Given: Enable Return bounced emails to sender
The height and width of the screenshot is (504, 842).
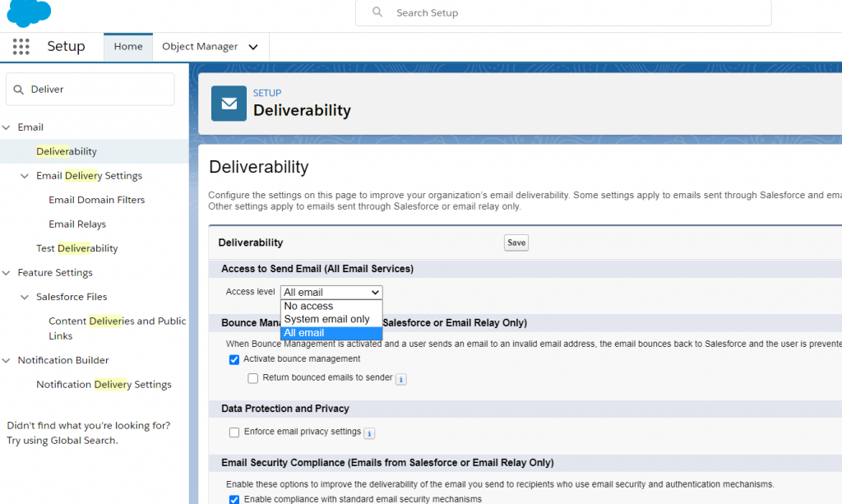Looking at the screenshot, I should pyautogui.click(x=252, y=378).
